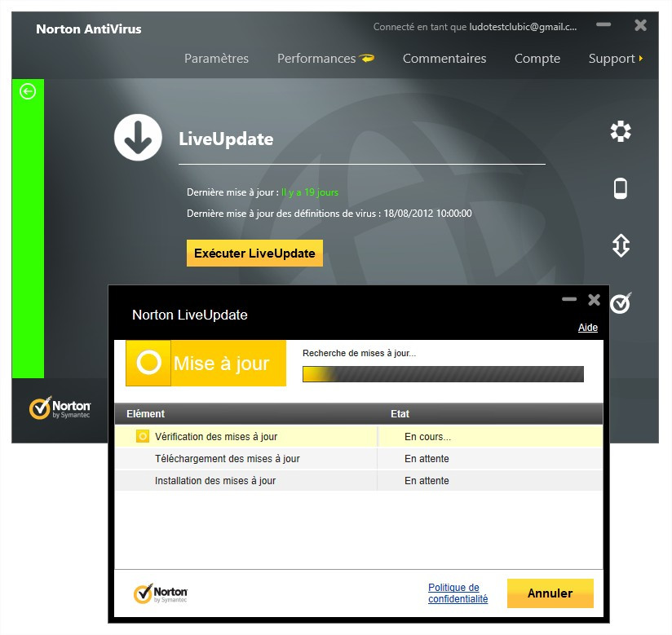Open the Paramètres menu
The width and height of the screenshot is (672, 635).
point(216,59)
